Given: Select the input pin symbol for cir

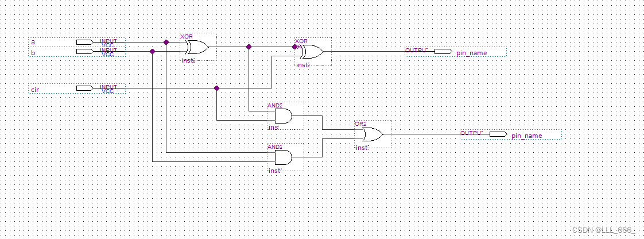Looking at the screenshot, I should [84, 88].
